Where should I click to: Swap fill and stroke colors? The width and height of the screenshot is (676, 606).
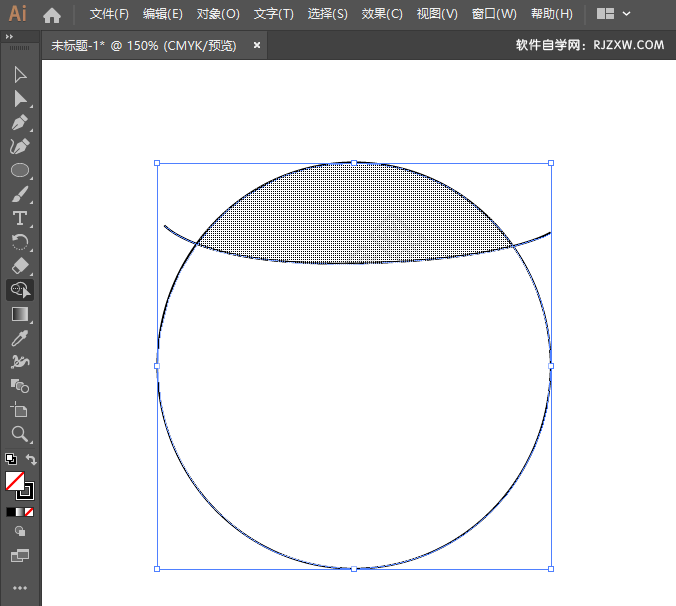click(32, 460)
